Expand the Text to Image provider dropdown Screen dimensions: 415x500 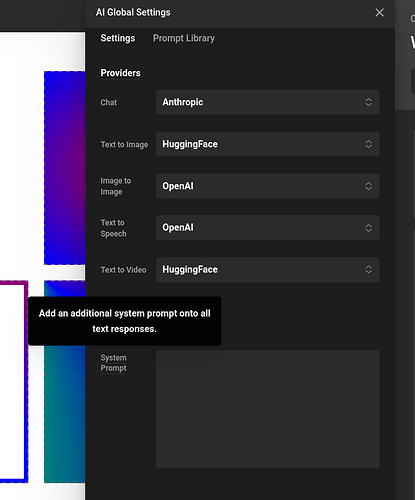[x=267, y=144]
